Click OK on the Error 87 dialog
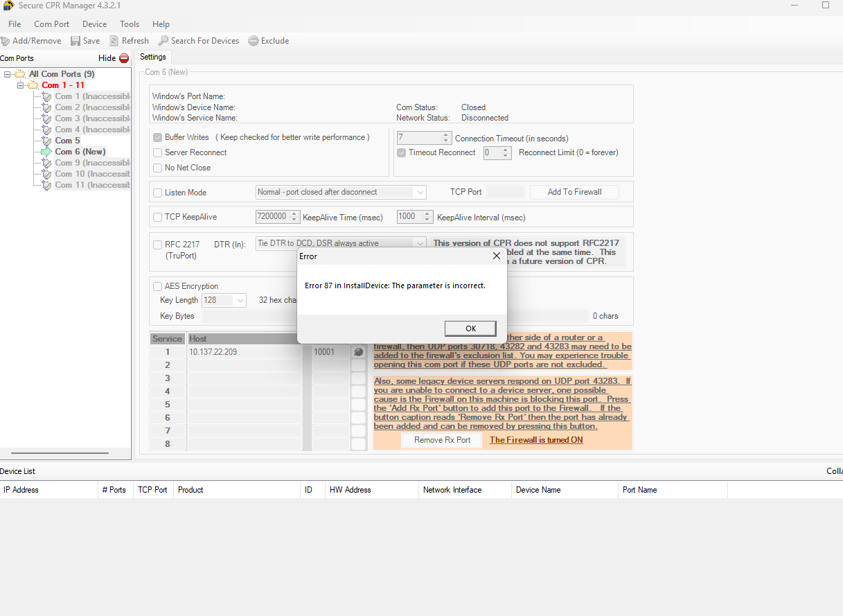 [x=470, y=328]
